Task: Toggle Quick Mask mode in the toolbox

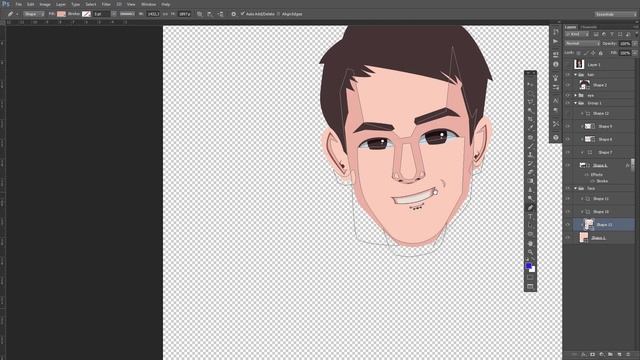Action: [530, 278]
